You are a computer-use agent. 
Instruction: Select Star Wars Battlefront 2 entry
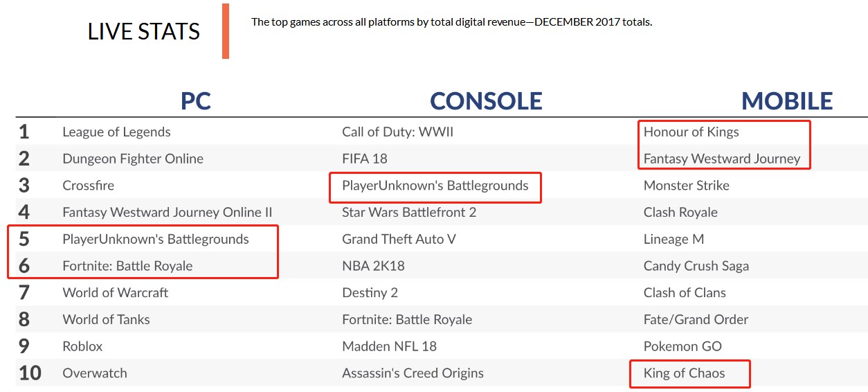pos(409,212)
